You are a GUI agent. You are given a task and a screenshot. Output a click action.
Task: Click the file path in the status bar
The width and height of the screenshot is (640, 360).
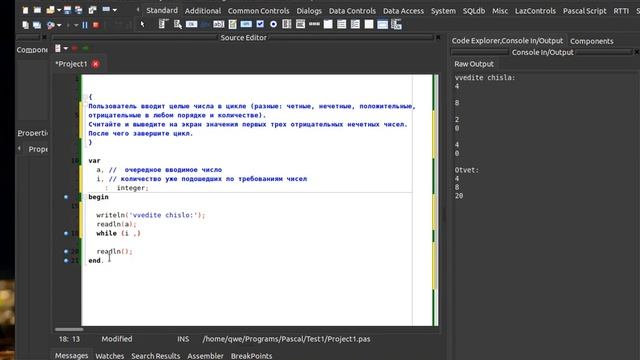pos(287,339)
